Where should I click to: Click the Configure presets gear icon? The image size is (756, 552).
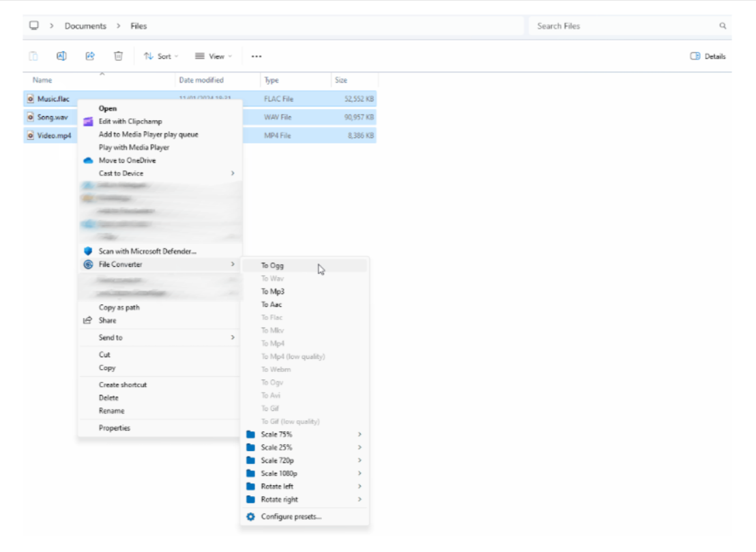click(250, 517)
